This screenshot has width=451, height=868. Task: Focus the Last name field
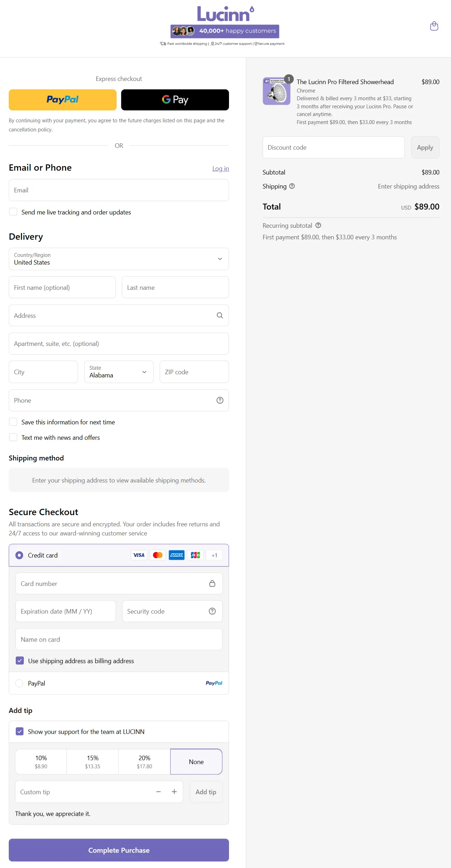click(x=175, y=287)
